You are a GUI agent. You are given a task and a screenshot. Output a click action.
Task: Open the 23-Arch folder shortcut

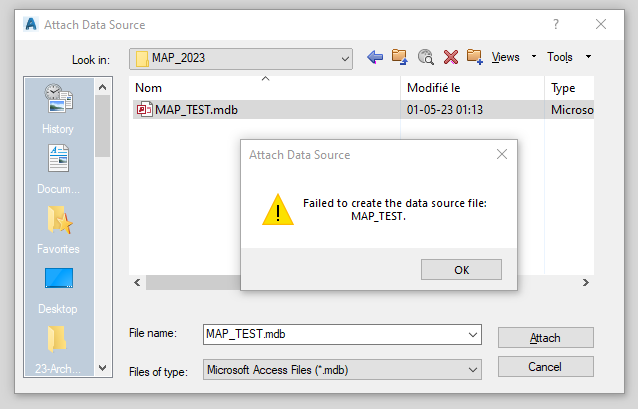coord(58,350)
